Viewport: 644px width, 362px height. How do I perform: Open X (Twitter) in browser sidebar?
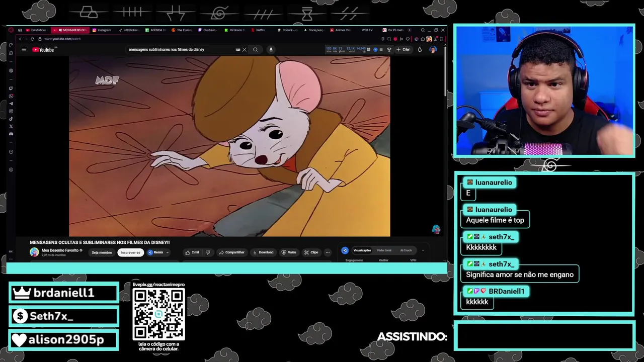(11, 126)
